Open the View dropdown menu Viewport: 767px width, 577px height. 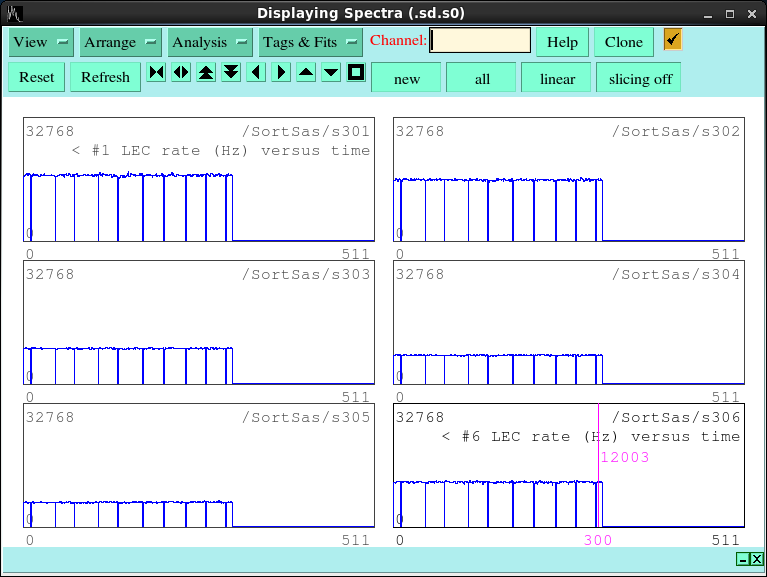pyautogui.click(x=41, y=42)
